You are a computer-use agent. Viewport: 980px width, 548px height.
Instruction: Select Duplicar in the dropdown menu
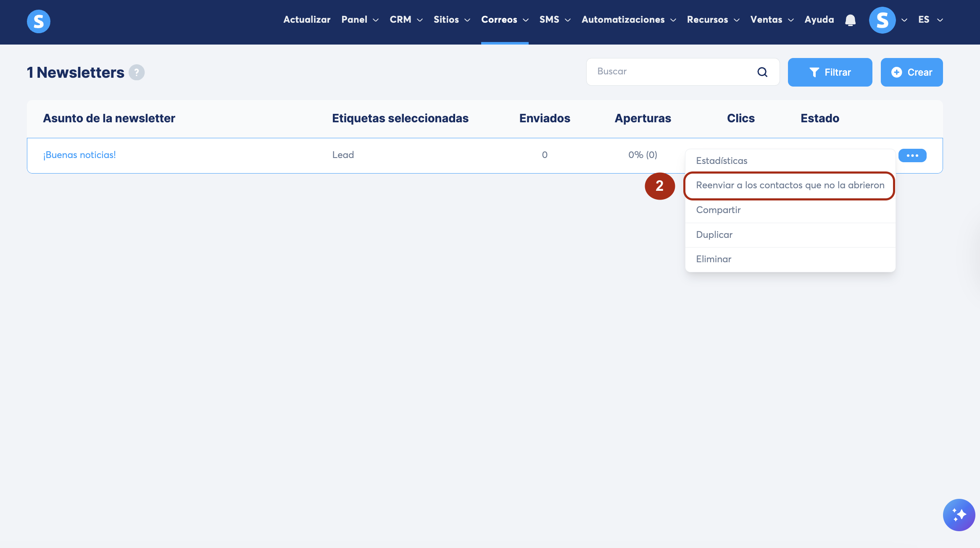(714, 235)
